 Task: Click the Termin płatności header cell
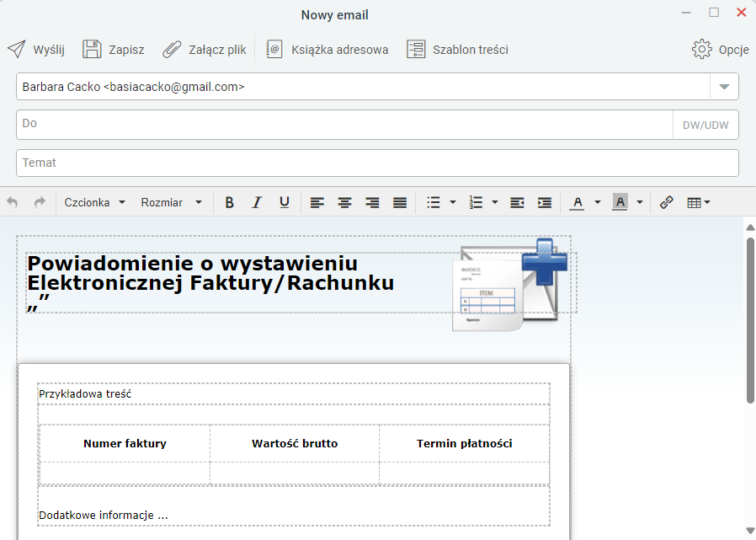coord(465,443)
